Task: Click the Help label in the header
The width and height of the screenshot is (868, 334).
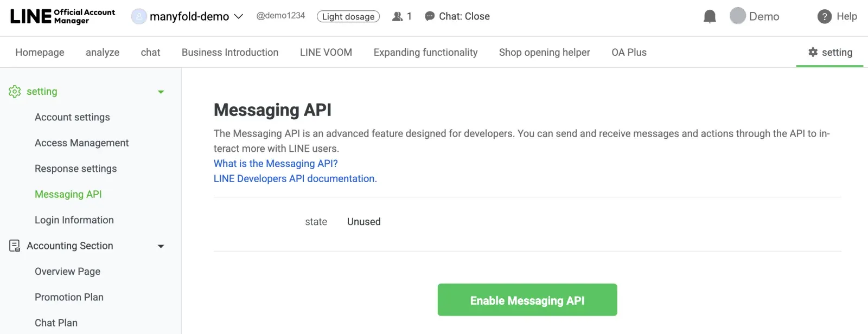Action: click(x=847, y=16)
